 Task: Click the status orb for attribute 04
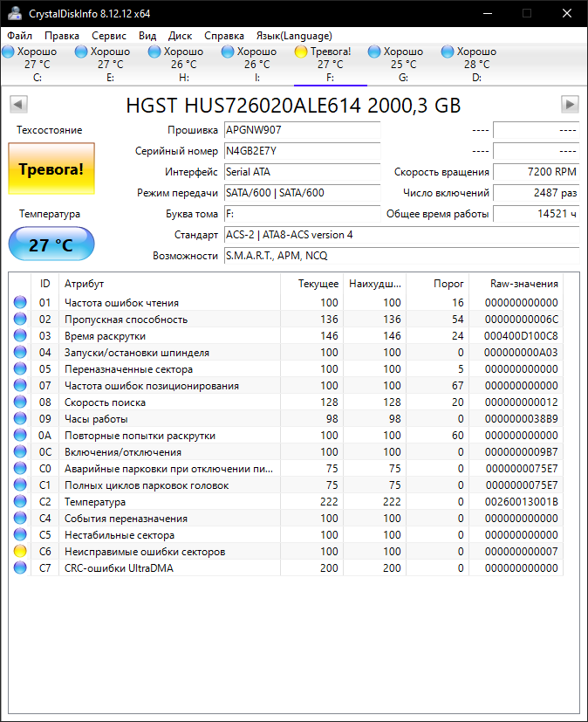20,352
